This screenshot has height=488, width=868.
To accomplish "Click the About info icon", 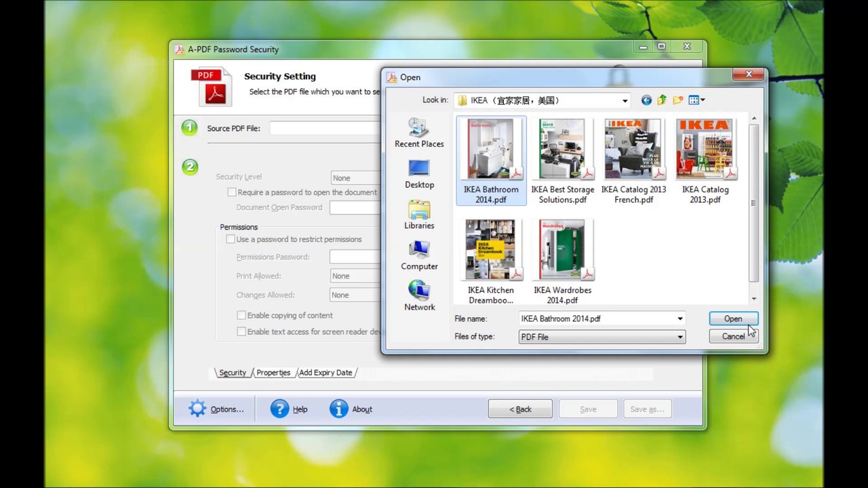I will point(339,409).
